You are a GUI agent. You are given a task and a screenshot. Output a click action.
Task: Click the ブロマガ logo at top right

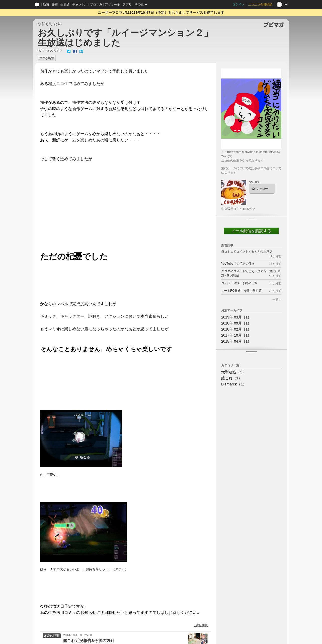(274, 25)
